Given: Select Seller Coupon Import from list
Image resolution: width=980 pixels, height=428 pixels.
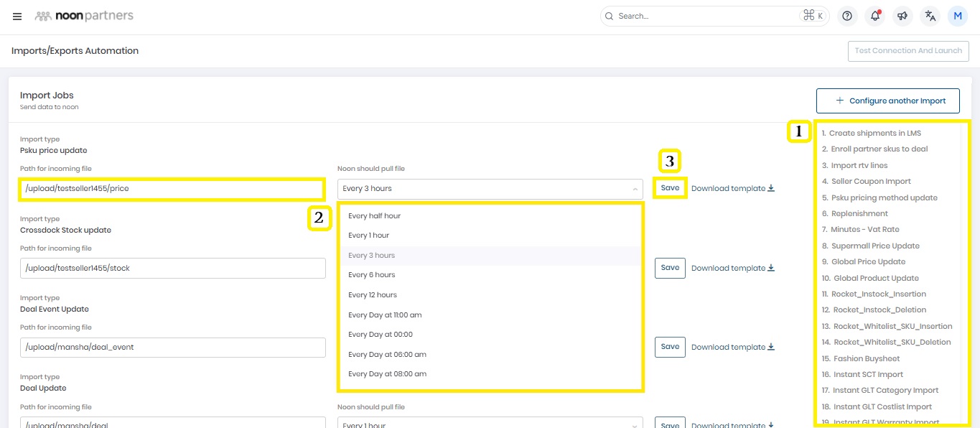Looking at the screenshot, I should coord(870,182).
